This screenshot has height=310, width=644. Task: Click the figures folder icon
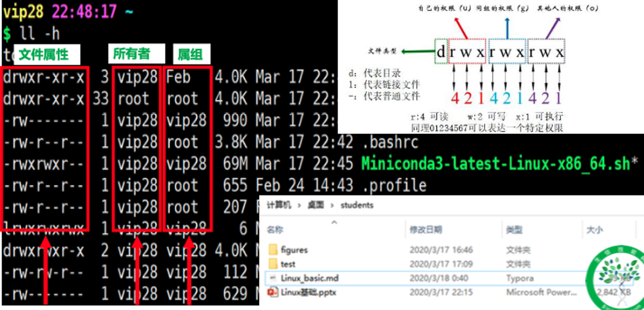273,249
